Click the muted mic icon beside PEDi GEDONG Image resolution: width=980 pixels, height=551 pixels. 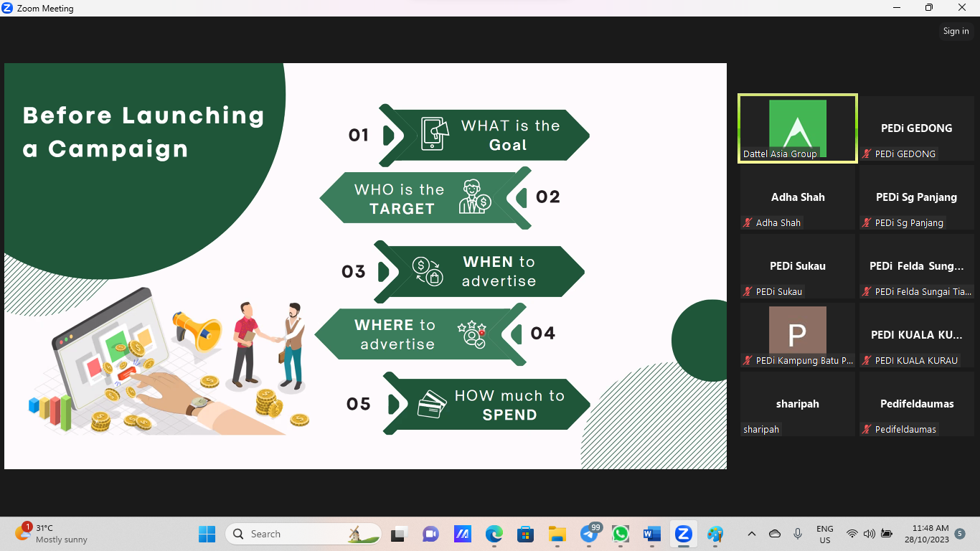pos(867,154)
